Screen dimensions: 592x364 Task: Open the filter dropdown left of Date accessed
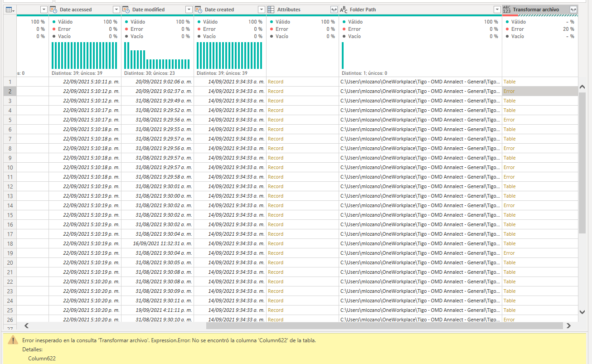[44, 10]
